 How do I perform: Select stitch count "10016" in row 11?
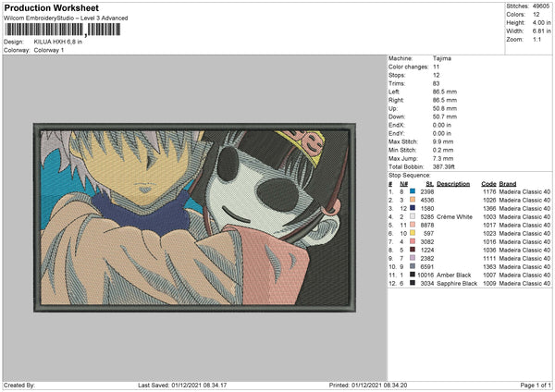425,275
